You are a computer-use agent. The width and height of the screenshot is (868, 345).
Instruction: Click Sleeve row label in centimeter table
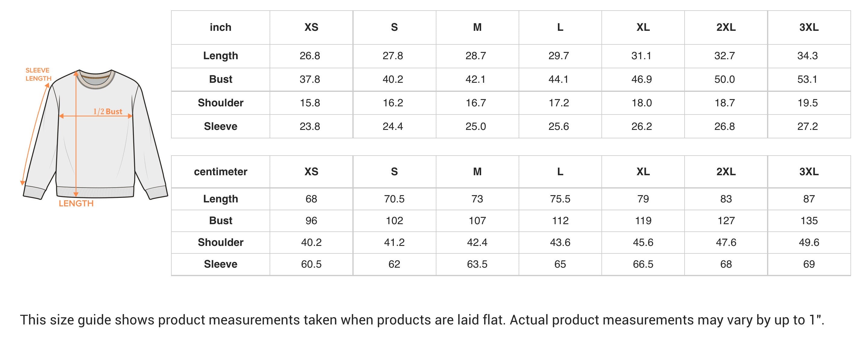tap(220, 264)
